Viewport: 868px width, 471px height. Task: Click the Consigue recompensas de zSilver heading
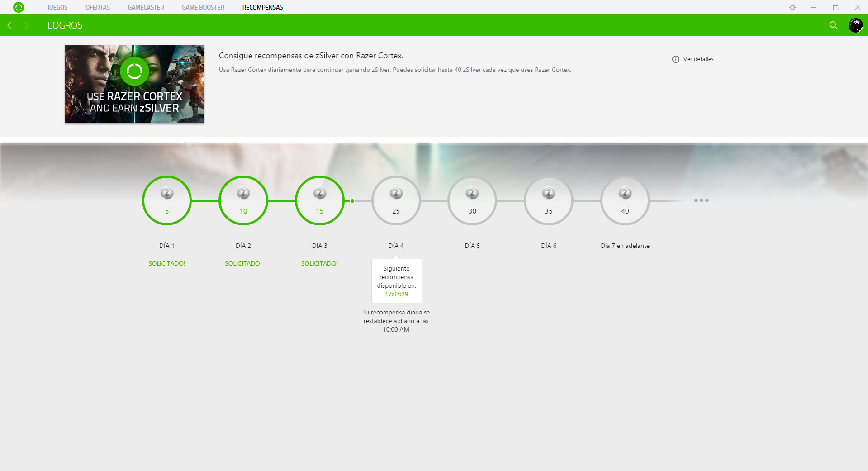(x=311, y=56)
